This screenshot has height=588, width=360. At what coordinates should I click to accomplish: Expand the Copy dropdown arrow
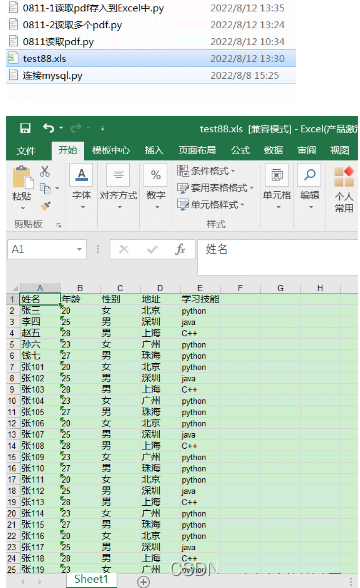point(57,188)
